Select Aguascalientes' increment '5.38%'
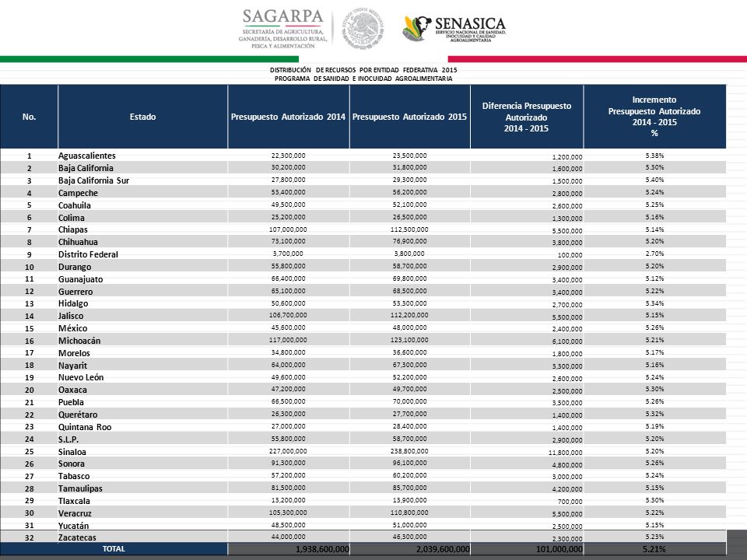 (654, 156)
